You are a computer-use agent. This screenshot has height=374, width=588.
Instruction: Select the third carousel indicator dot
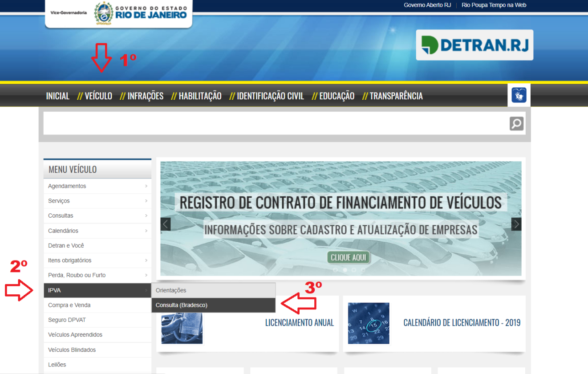(x=354, y=270)
